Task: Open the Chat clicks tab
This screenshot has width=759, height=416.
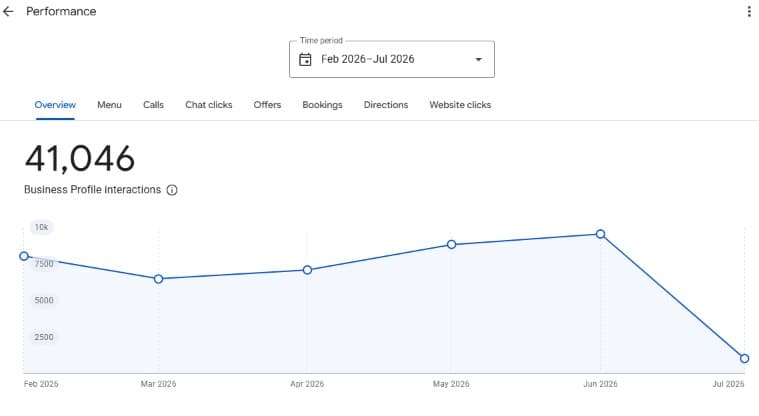Action: coord(209,105)
